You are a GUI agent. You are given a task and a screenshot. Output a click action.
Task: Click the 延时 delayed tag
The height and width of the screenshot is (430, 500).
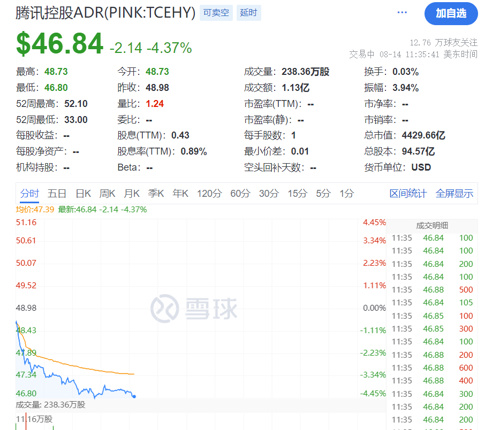coord(249,13)
